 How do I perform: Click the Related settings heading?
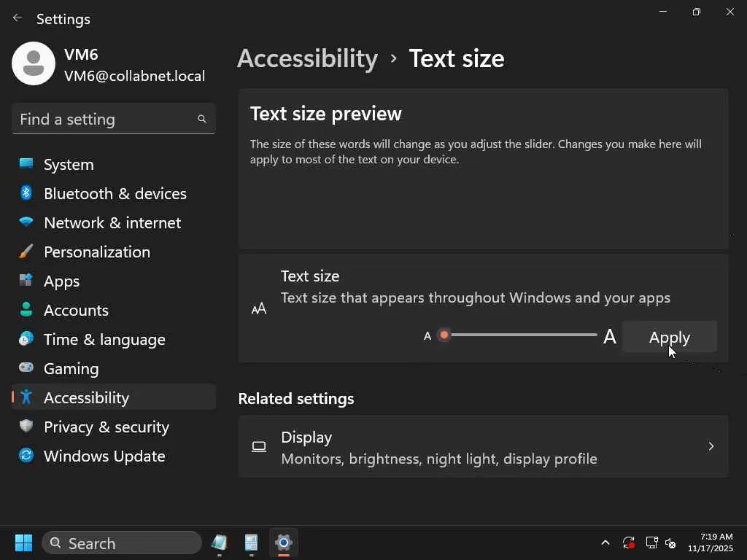tap(296, 399)
